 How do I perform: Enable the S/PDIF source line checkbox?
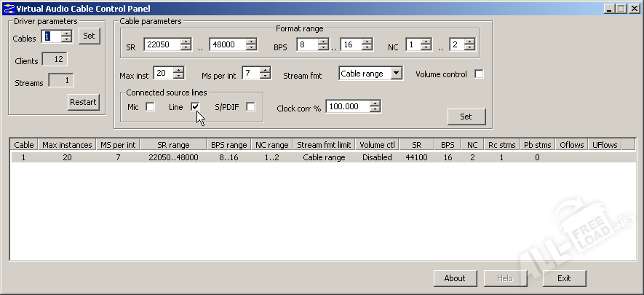coord(250,107)
